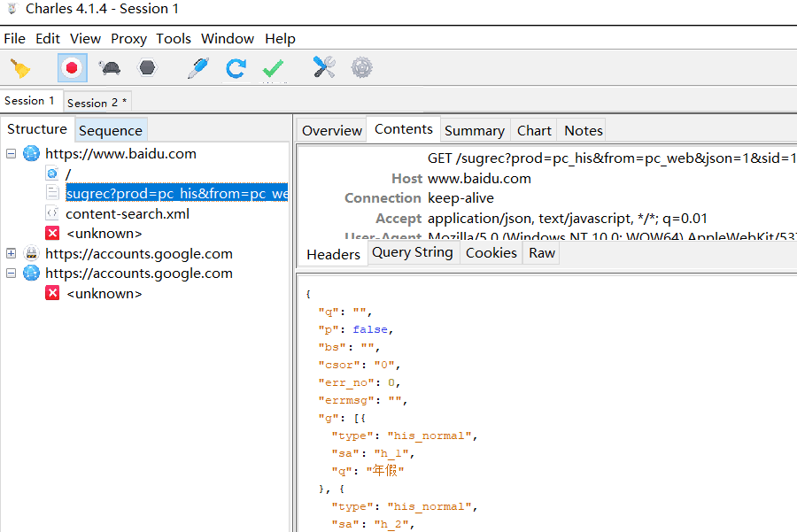Viewport: 797px width, 532px height.
Task: Open the Notes tab
Action: [x=584, y=131]
